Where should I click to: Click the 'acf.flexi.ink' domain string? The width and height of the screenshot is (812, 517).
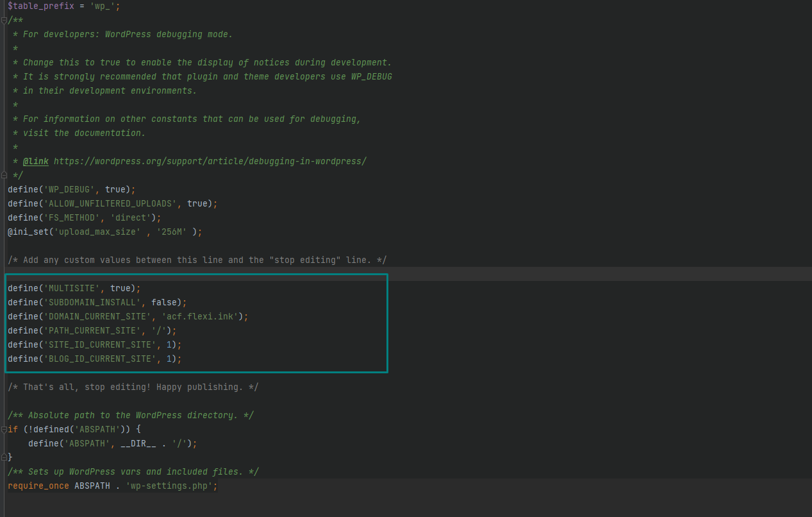click(x=202, y=316)
